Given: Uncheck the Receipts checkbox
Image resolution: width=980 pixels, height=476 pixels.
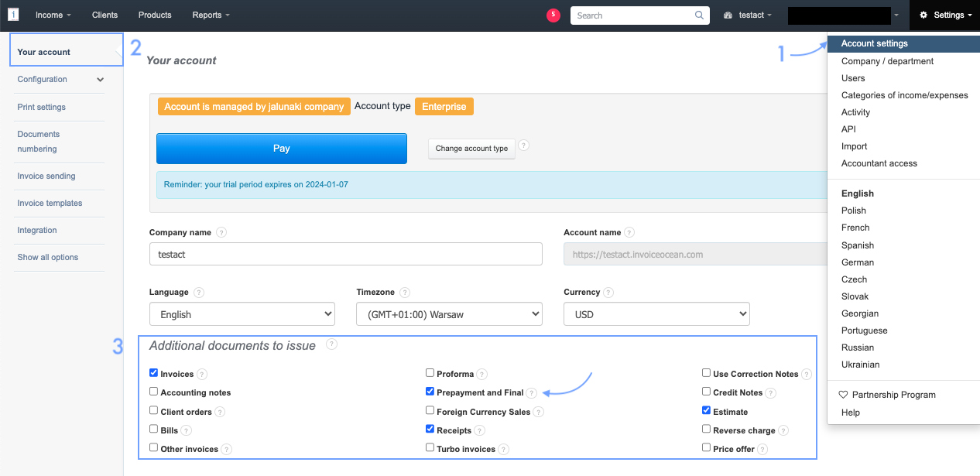Looking at the screenshot, I should pos(430,430).
